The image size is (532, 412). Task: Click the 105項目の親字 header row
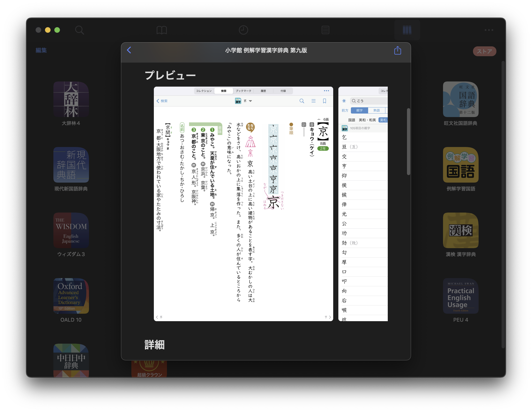pos(363,128)
